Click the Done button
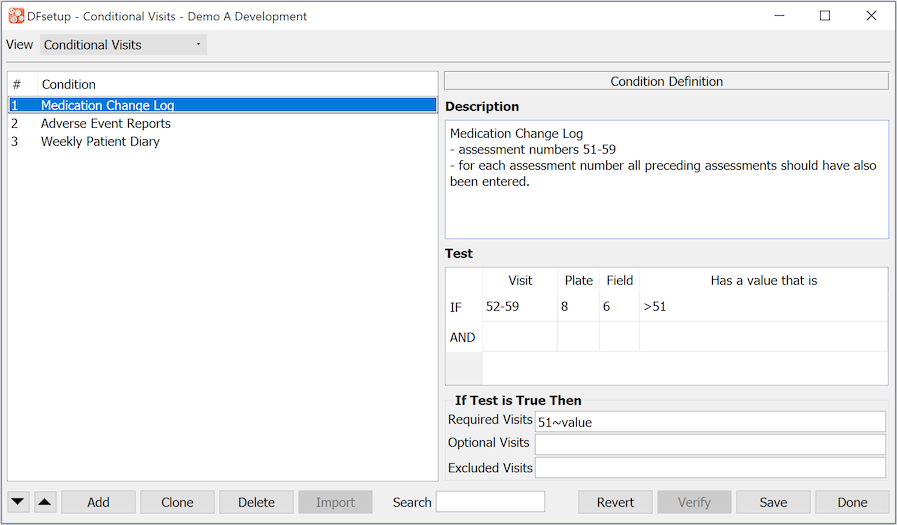This screenshot has height=525, width=897. 852,502
